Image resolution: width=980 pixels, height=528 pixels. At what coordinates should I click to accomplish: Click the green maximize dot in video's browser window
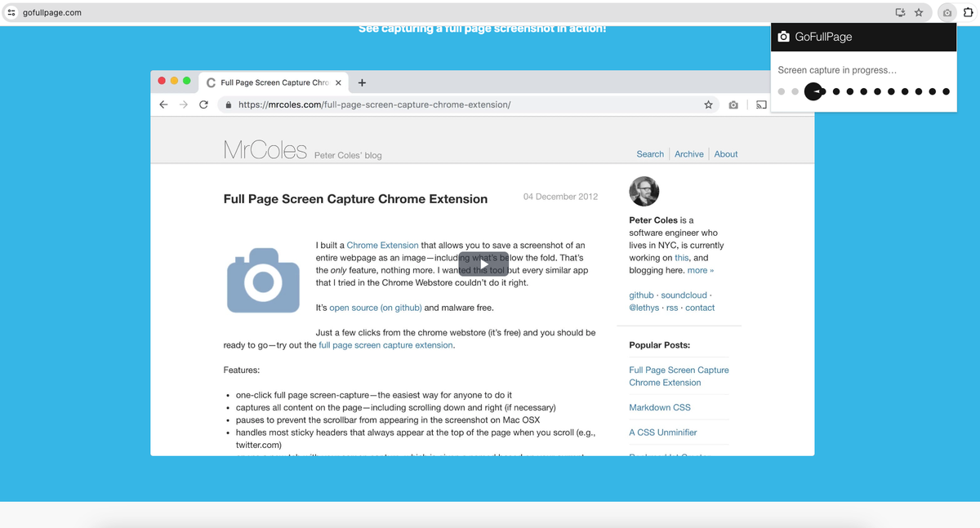(187, 81)
